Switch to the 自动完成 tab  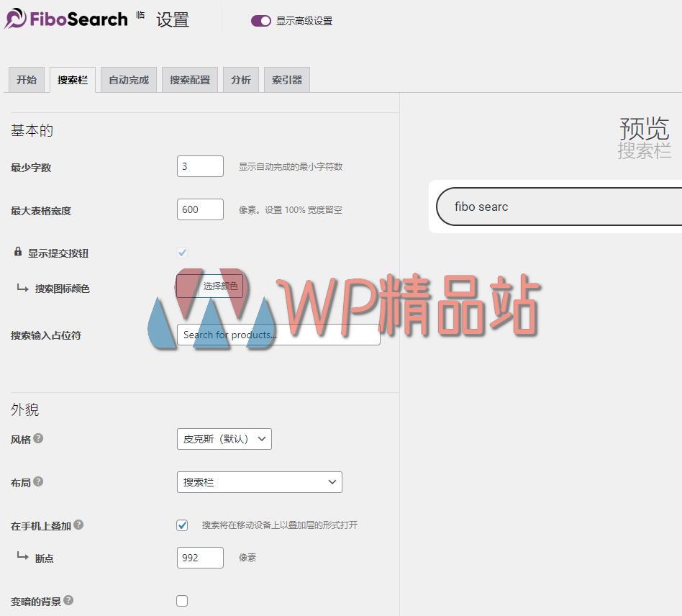pyautogui.click(x=128, y=79)
